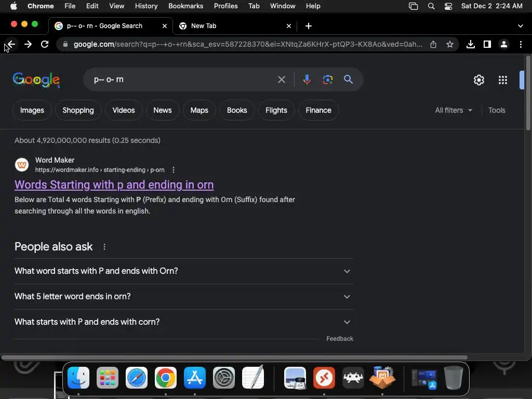The image size is (532, 399).
Task: Open the Google apps grid
Action: click(503, 80)
